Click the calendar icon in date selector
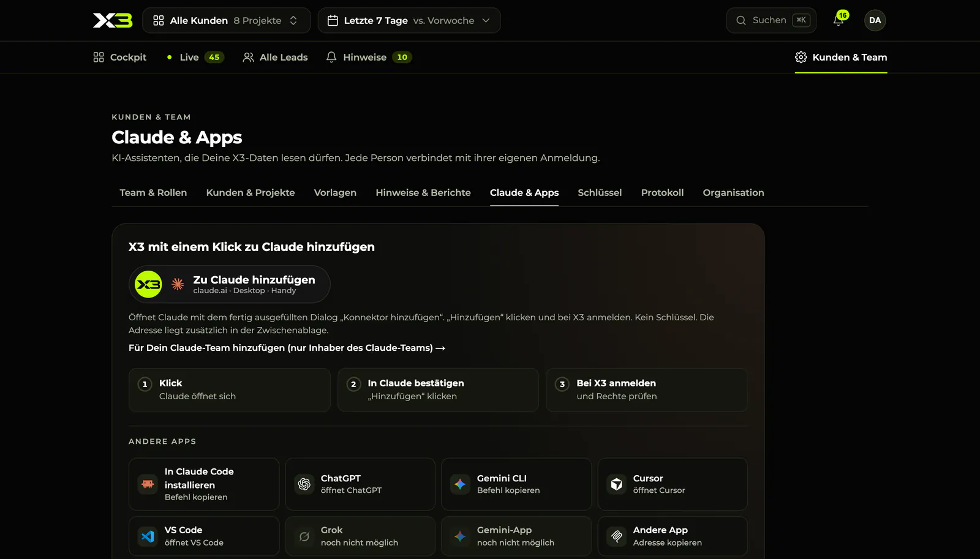The height and width of the screenshot is (559, 980). tap(333, 20)
